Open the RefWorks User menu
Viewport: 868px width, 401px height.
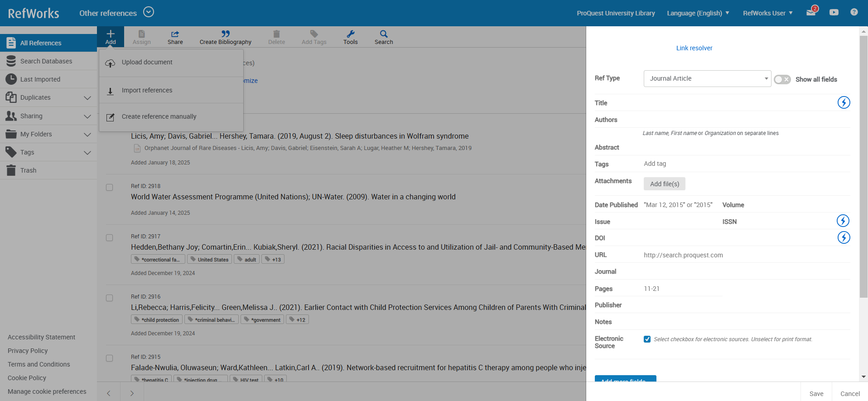click(768, 13)
